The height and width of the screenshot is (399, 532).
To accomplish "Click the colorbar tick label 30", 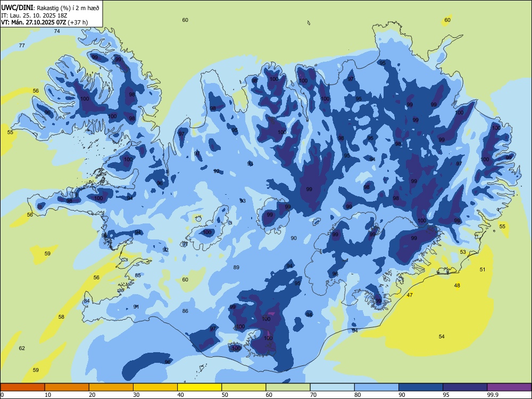I will tap(136, 395).
